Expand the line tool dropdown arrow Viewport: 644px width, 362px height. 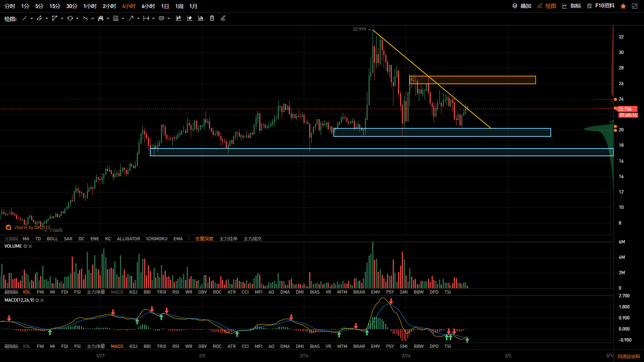32,18
